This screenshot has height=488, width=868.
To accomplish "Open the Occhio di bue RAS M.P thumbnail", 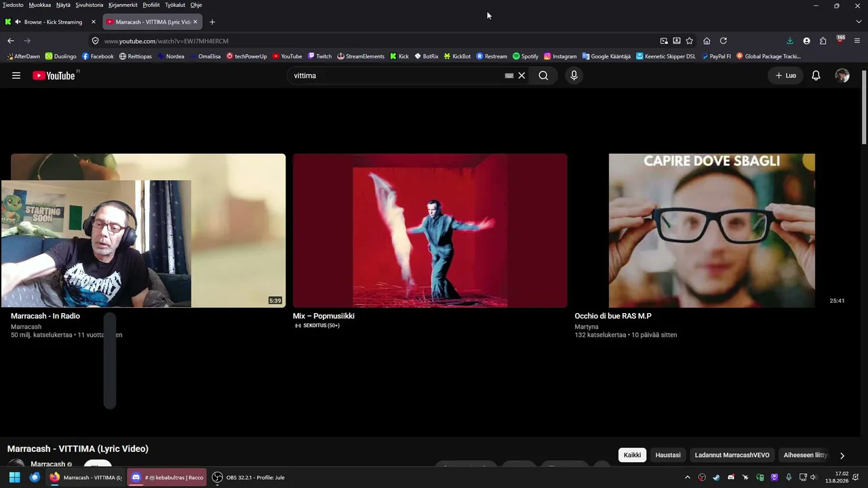I will 712,230.
